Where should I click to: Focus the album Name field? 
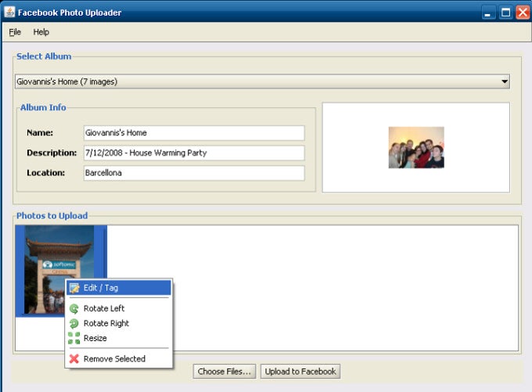tap(194, 133)
